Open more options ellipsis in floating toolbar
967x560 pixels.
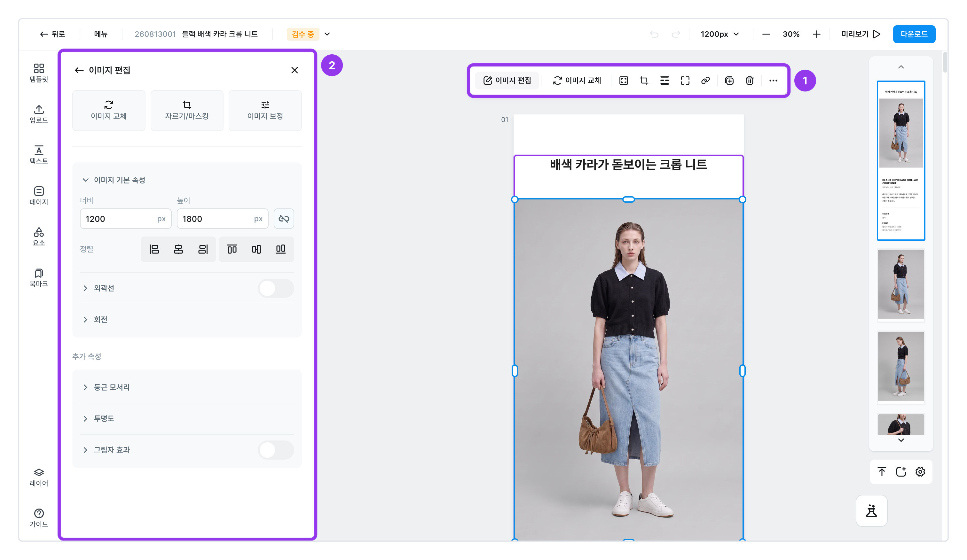(773, 81)
